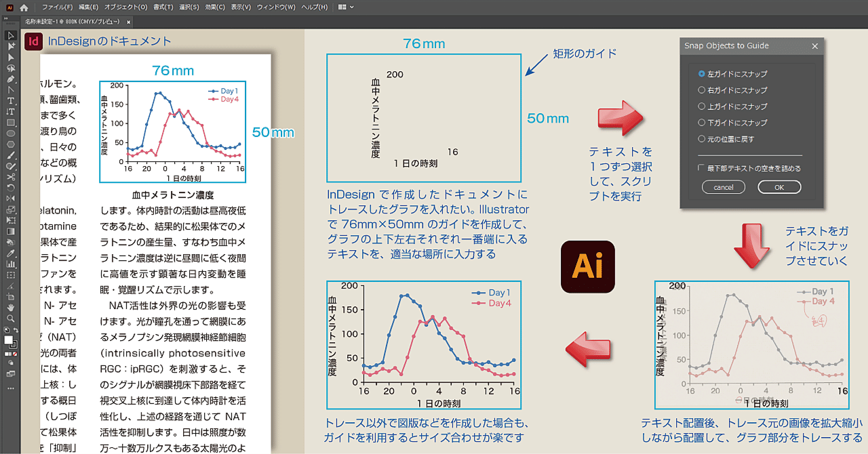Select the Selection tool in the toolbar
Viewport: 868px width, 454px height.
[x=10, y=36]
